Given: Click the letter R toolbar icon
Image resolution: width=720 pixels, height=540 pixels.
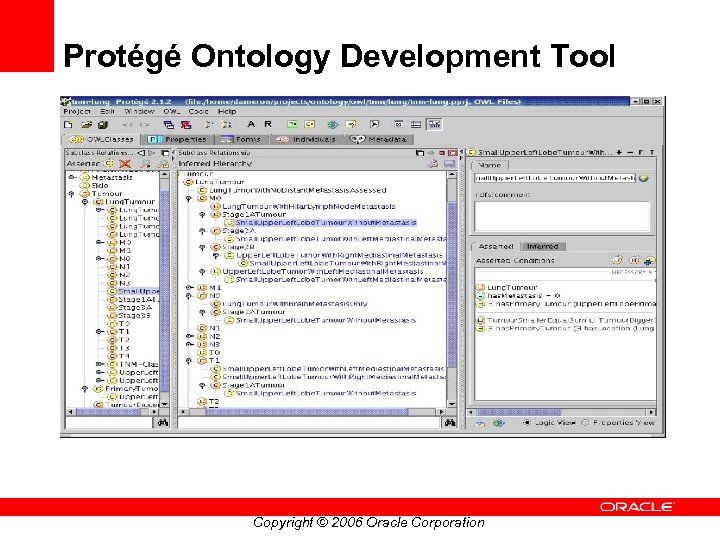Looking at the screenshot, I should 268,124.
